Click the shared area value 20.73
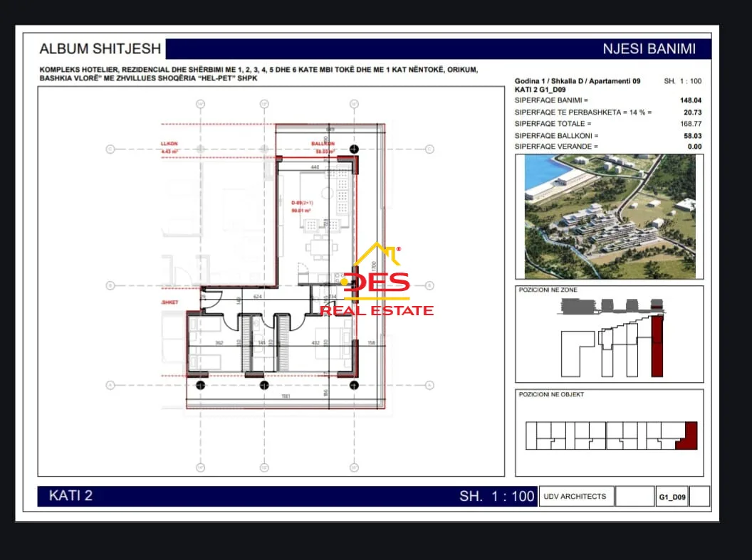Screen dimensions: 752x560 (692, 112)
